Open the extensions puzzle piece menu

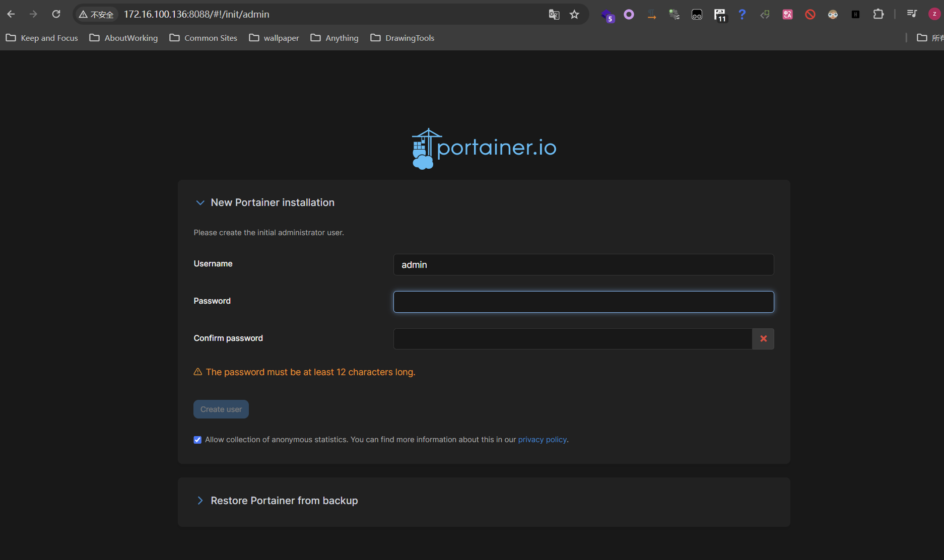878,14
